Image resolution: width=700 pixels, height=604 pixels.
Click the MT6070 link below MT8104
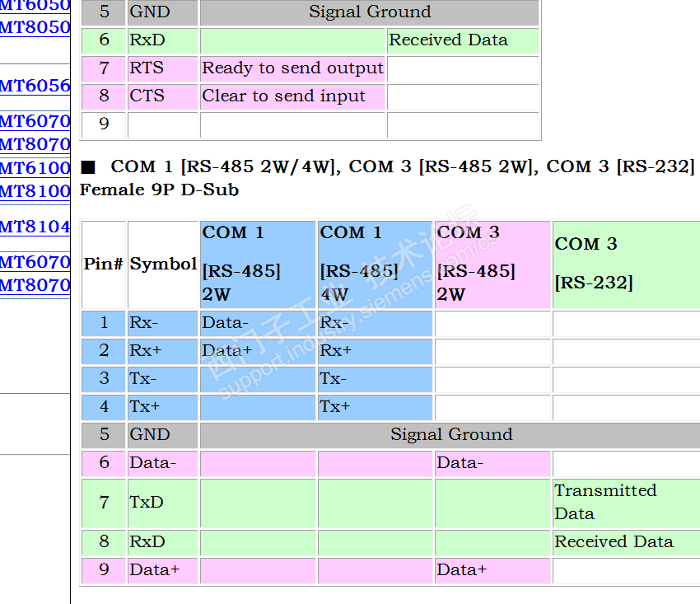(35, 262)
